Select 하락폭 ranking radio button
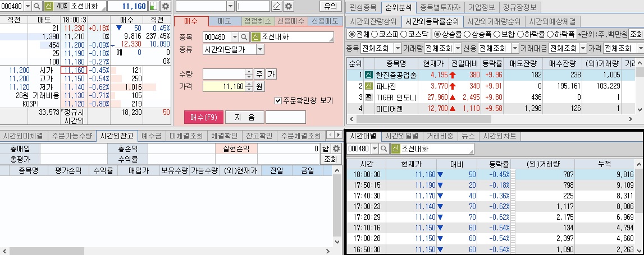Viewport: 644px width, 255px height. [550, 34]
